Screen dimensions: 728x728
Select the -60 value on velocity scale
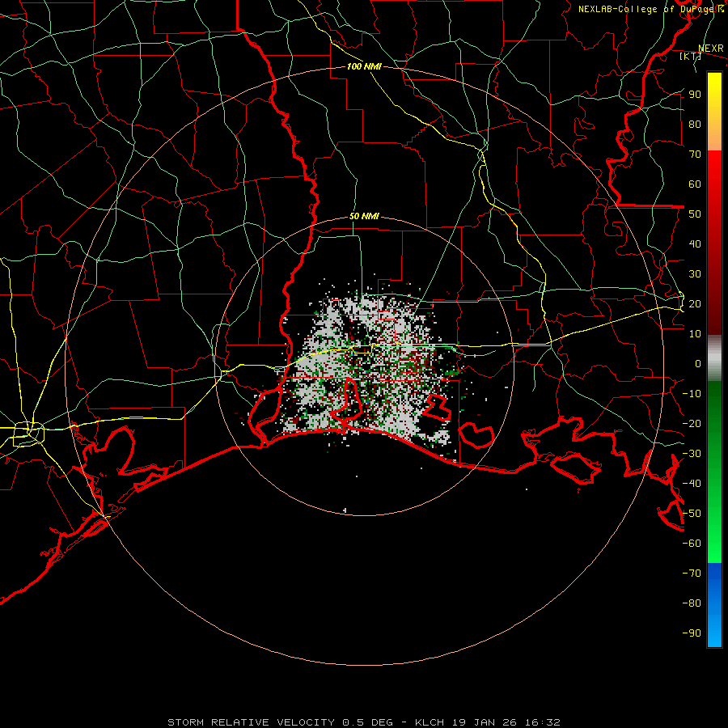pos(692,544)
